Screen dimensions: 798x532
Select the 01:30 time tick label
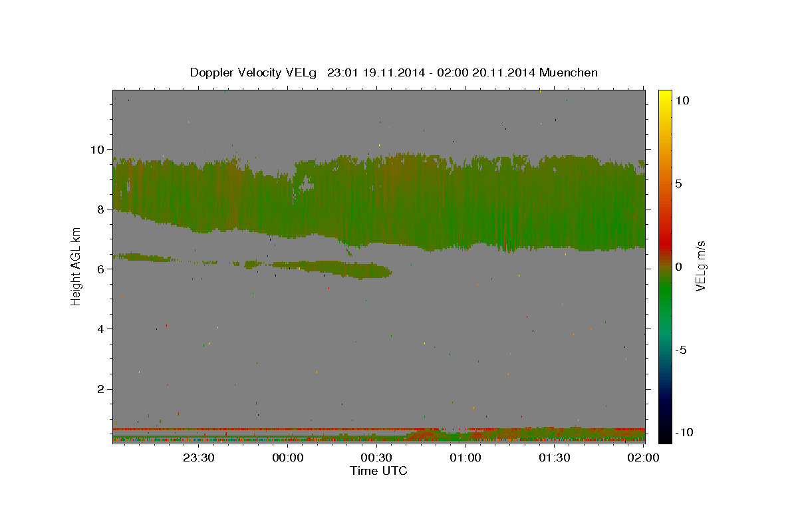[554, 458]
